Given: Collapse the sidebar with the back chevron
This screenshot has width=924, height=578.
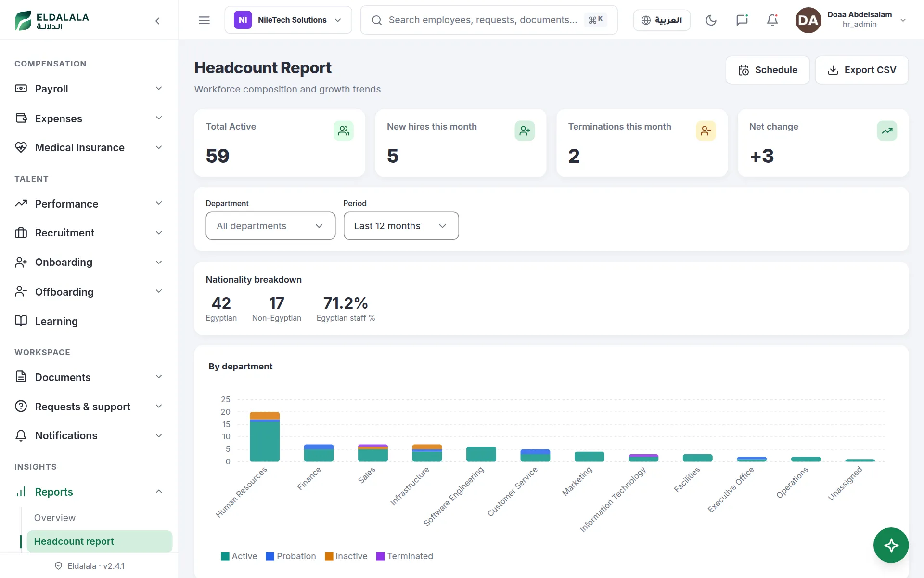Looking at the screenshot, I should [157, 21].
